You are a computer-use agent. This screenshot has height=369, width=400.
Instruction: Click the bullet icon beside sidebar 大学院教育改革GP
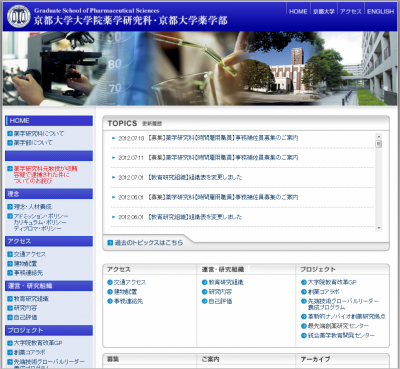pos(10,343)
